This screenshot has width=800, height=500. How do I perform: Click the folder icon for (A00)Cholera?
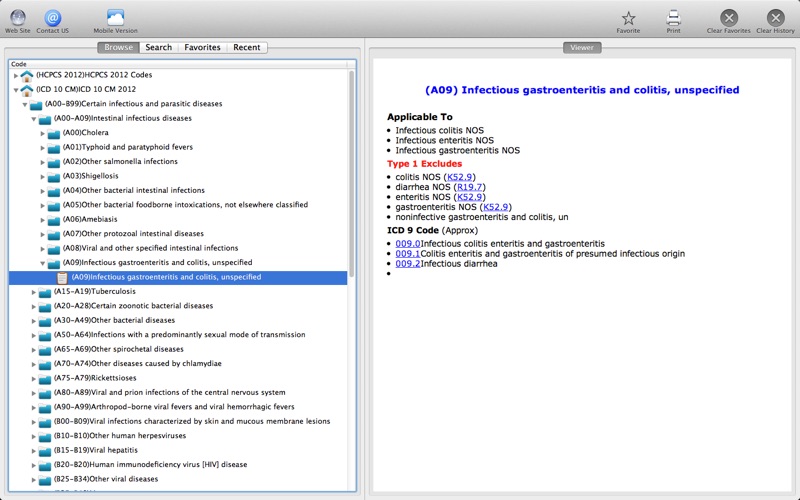point(54,133)
